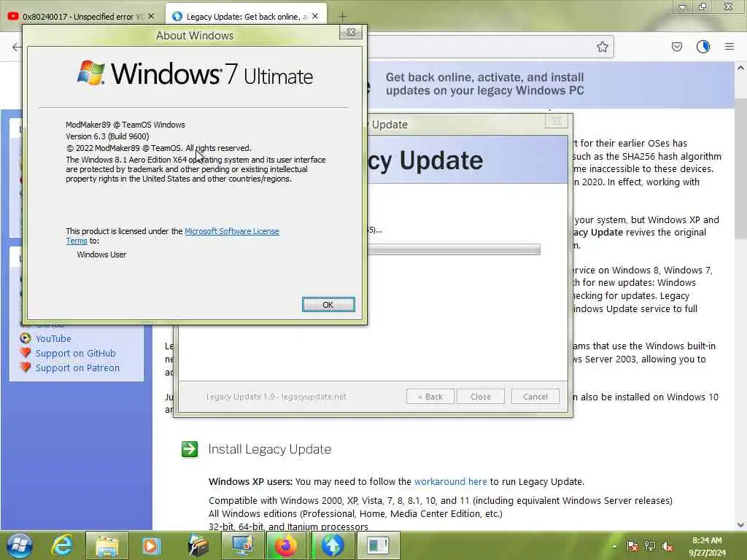Image resolution: width=747 pixels, height=560 pixels.
Task: Click OK in About Windows dialog
Action: pos(328,304)
